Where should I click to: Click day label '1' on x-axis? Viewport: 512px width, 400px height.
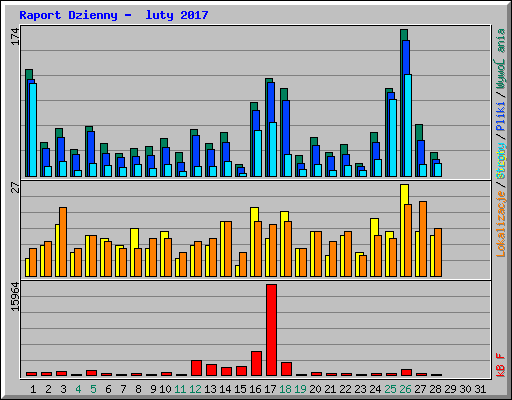pos(33,389)
